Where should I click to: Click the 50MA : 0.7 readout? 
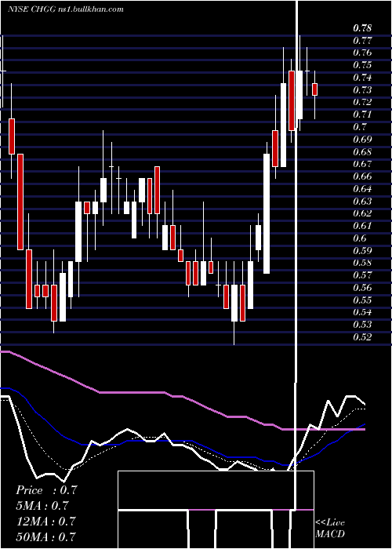pos(46,536)
